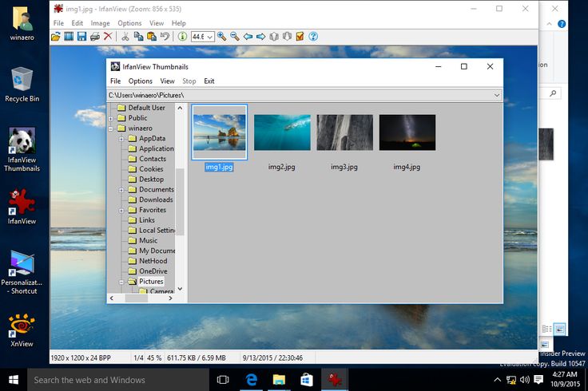The height and width of the screenshot is (391, 588).
Task: Collapse the winaero folder tree node
Action: click(111, 128)
